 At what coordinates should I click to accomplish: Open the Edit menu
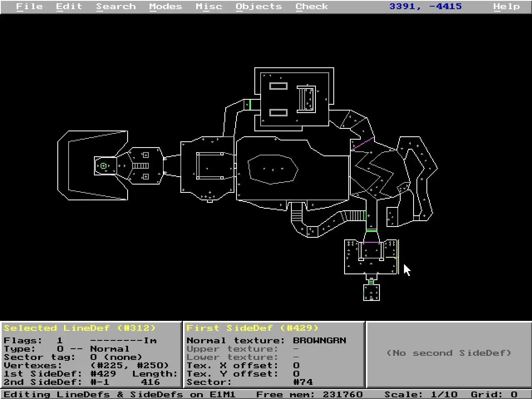tap(69, 7)
